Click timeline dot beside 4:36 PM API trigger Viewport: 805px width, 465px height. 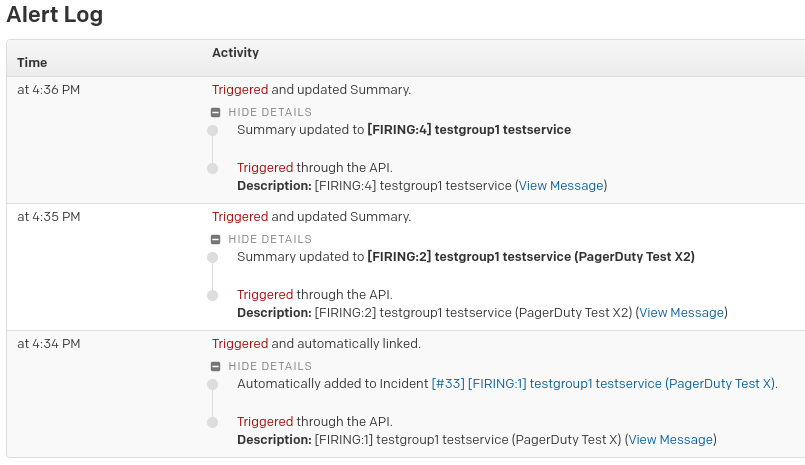coord(212,169)
